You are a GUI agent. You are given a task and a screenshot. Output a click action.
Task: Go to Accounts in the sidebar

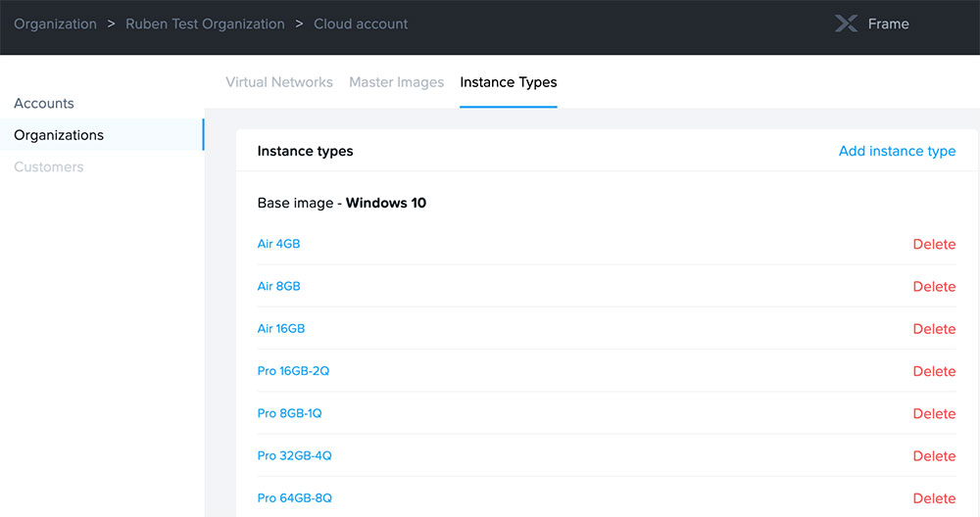click(44, 104)
